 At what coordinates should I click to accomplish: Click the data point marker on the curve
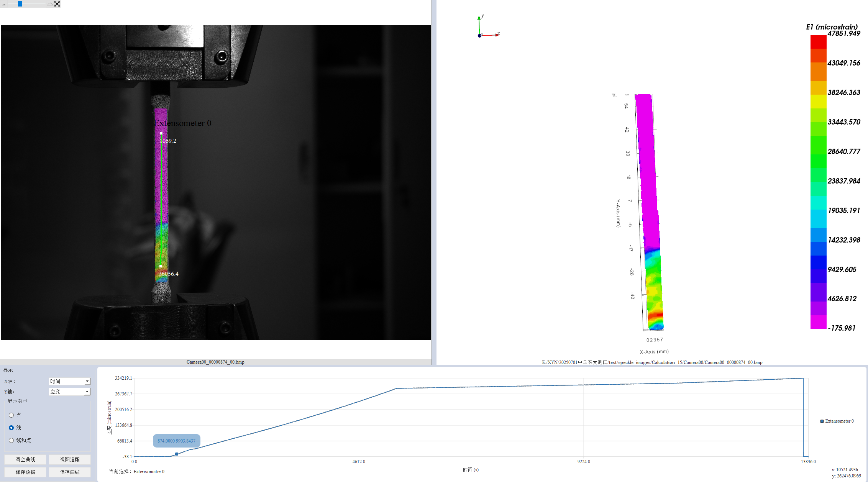pyautogui.click(x=177, y=454)
